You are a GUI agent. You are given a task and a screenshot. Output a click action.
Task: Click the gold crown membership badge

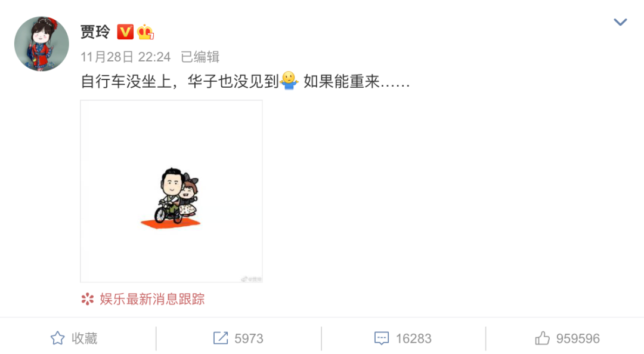pos(145,32)
